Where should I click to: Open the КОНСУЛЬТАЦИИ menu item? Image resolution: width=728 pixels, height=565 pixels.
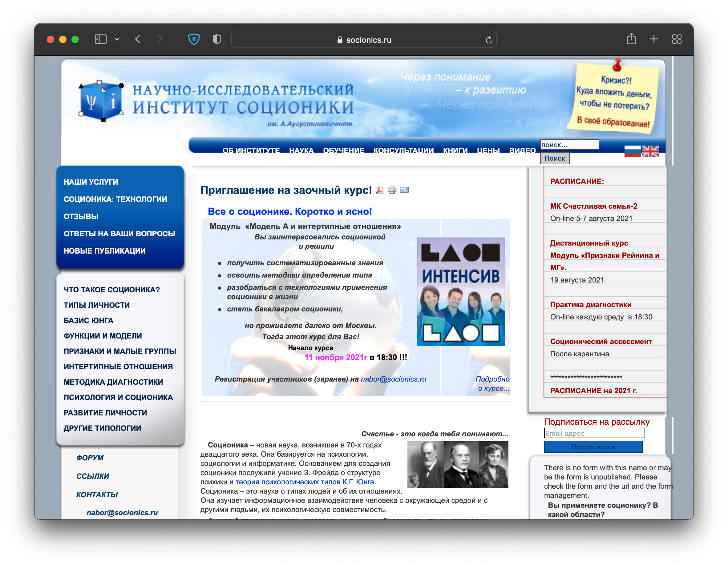tap(403, 150)
